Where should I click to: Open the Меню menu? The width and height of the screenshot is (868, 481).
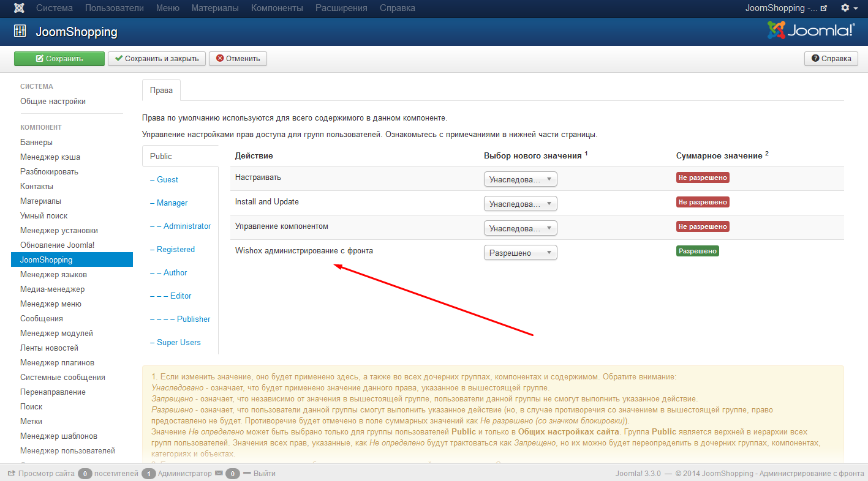(168, 9)
